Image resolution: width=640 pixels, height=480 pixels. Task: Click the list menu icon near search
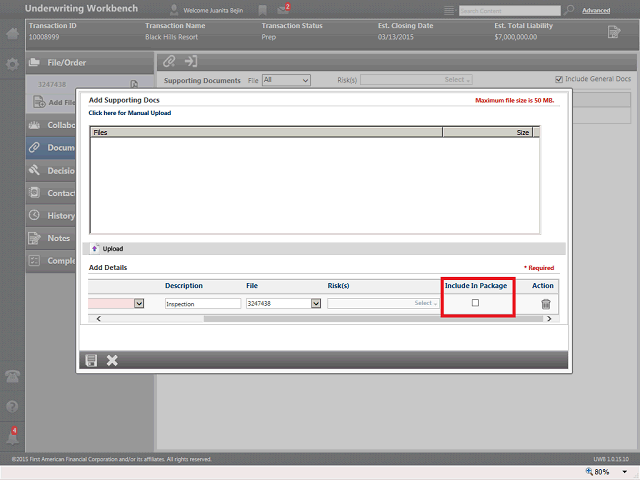(x=449, y=10)
